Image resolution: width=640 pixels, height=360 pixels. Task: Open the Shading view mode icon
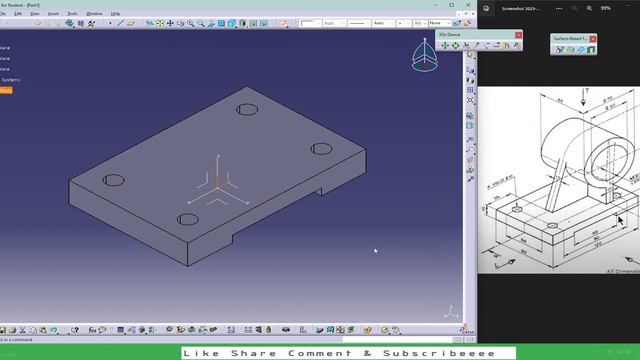(243, 24)
